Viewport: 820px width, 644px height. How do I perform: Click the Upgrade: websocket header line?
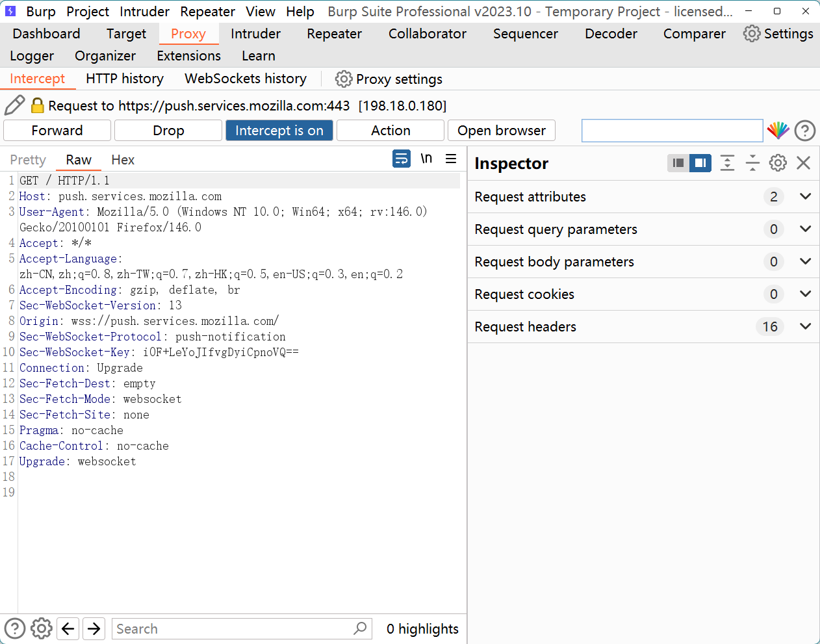[77, 461]
